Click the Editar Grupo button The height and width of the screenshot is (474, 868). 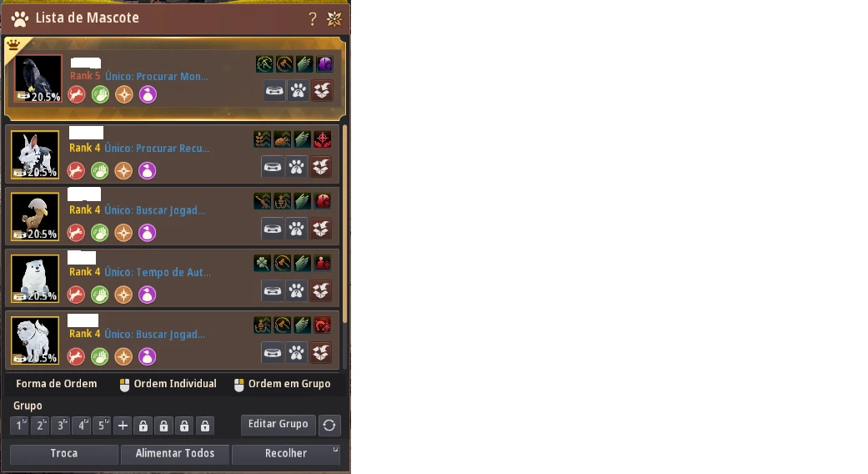[278, 424]
